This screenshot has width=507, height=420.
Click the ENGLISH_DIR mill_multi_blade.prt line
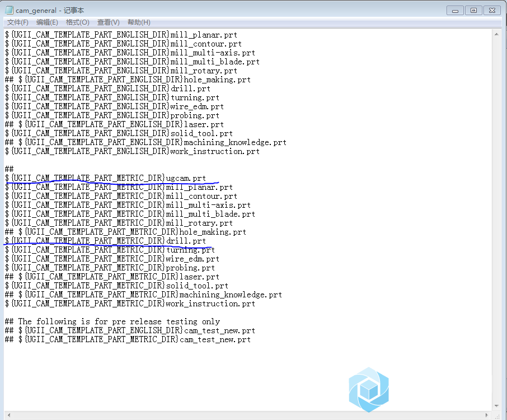coord(133,62)
